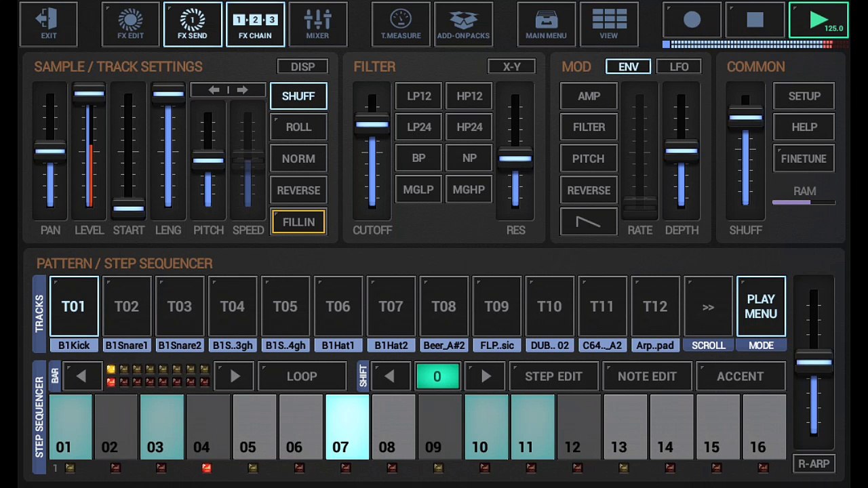868x488 pixels.
Task: Select the LP12 filter type
Action: (x=419, y=96)
